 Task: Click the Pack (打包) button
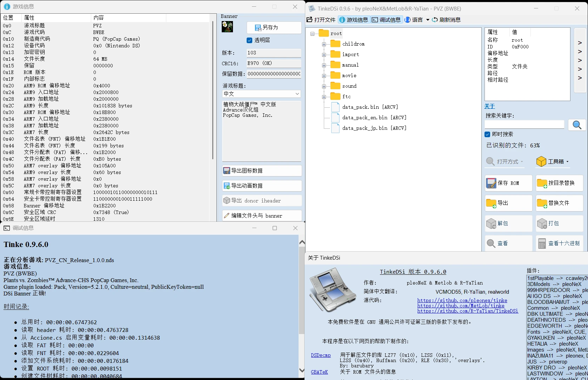(559, 223)
